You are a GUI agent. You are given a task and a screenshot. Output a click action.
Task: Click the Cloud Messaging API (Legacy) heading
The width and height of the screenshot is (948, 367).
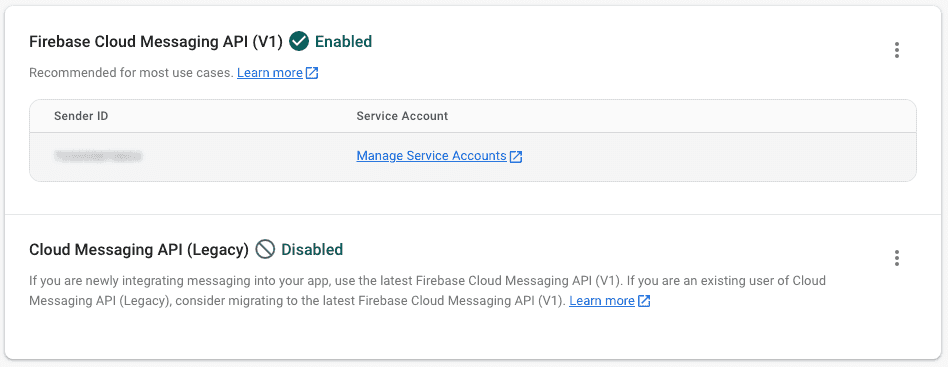pos(139,249)
